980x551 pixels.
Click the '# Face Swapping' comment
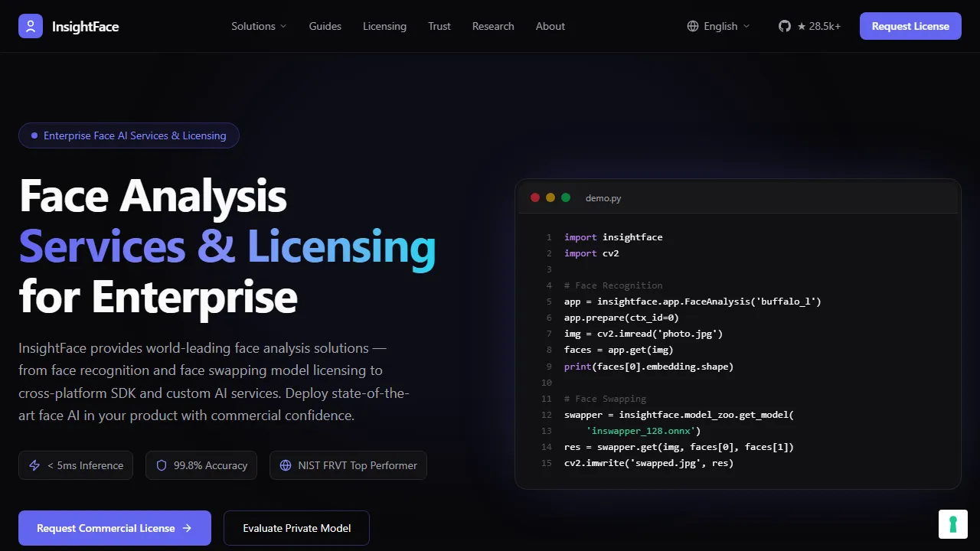coord(605,399)
